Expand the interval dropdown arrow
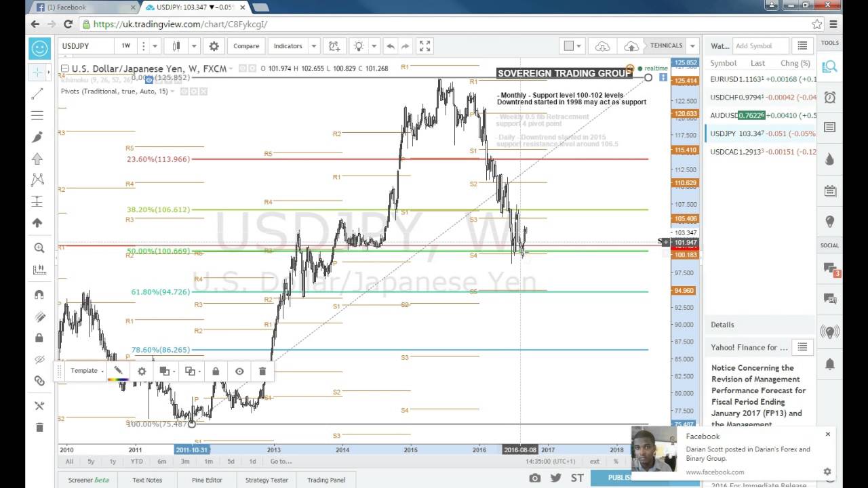The image size is (868, 488). click(x=155, y=46)
